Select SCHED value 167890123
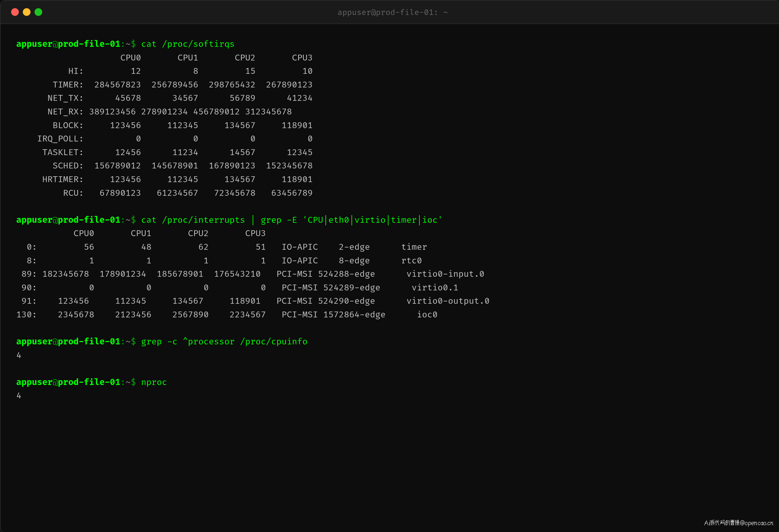The height and width of the screenshot is (532, 779). click(x=232, y=166)
